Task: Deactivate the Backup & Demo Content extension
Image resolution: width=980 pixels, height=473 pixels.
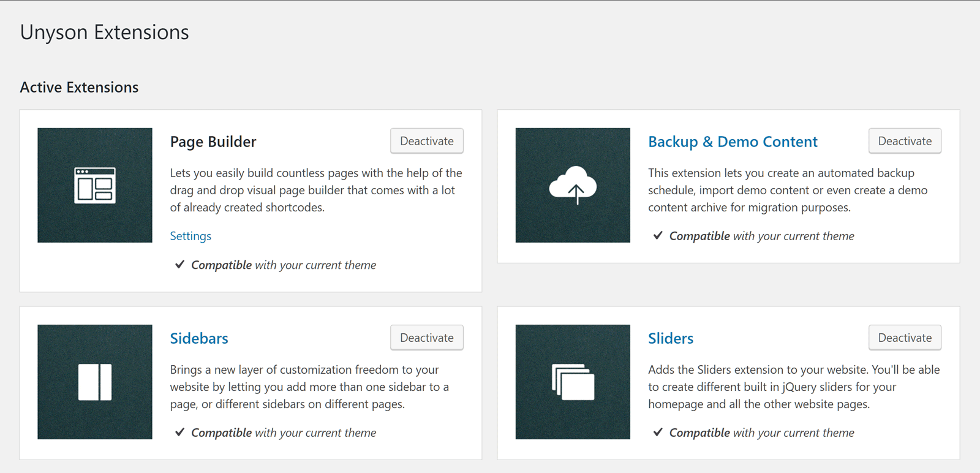Action: coord(905,141)
